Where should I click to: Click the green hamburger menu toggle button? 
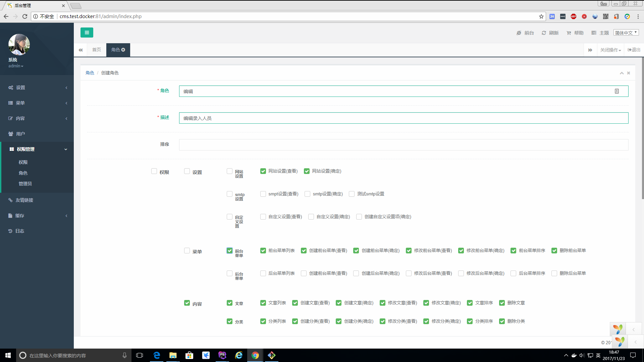pyautogui.click(x=87, y=33)
